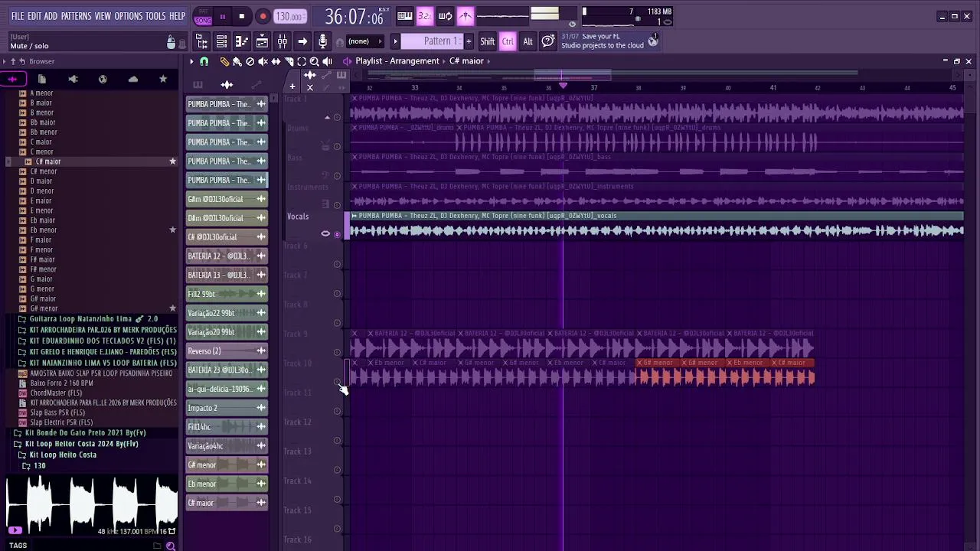This screenshot has height=551, width=980.
Task: Open the Pattern 1 selector dropdown
Action: click(432, 41)
